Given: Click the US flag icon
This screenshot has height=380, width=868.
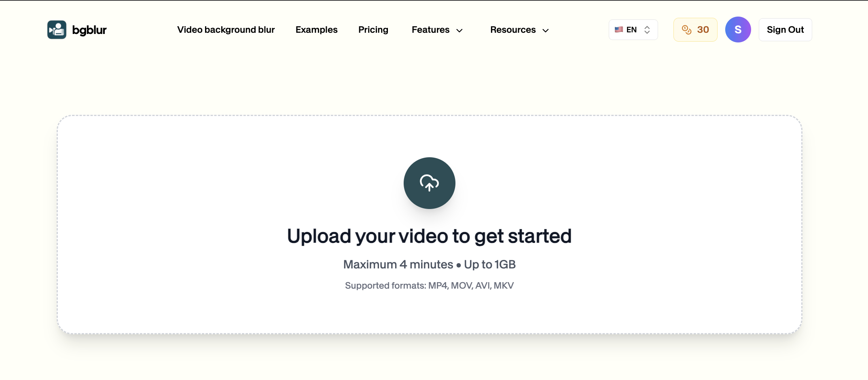Looking at the screenshot, I should (619, 29).
